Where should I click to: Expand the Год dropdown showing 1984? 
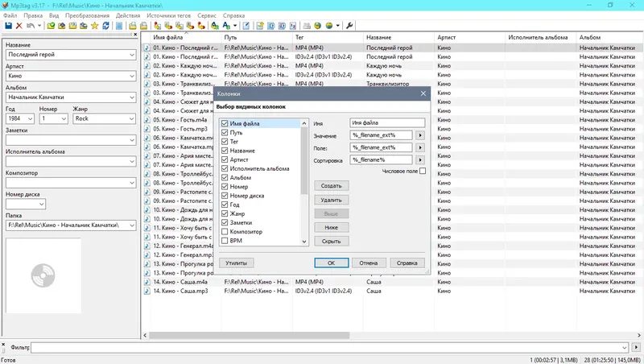coord(31,118)
